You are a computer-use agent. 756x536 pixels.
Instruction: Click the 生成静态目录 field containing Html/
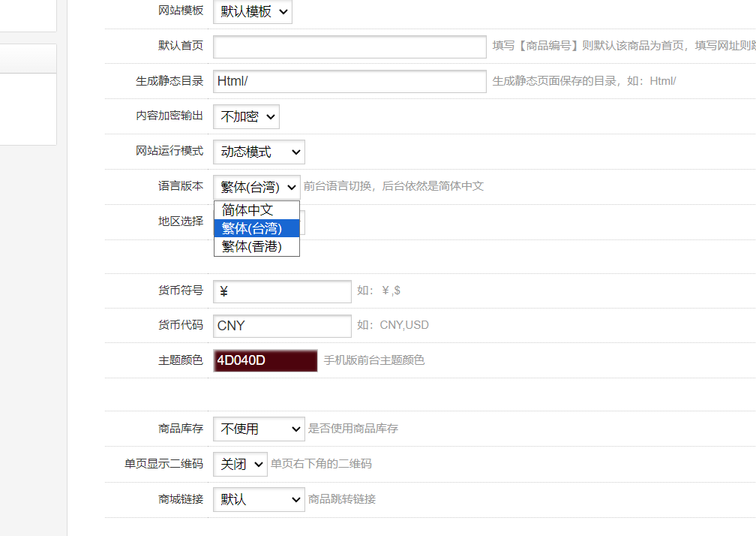pos(349,81)
